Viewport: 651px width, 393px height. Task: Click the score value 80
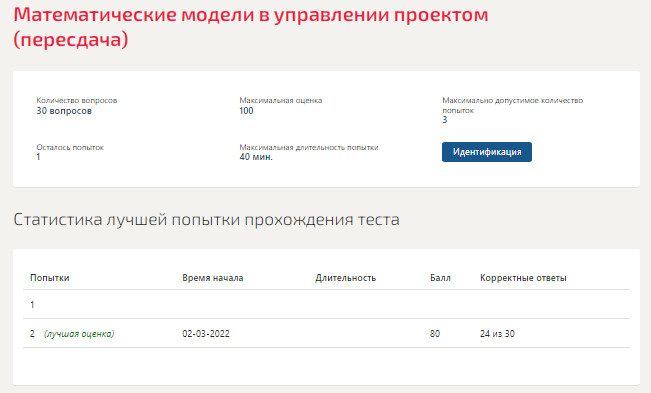(x=435, y=334)
